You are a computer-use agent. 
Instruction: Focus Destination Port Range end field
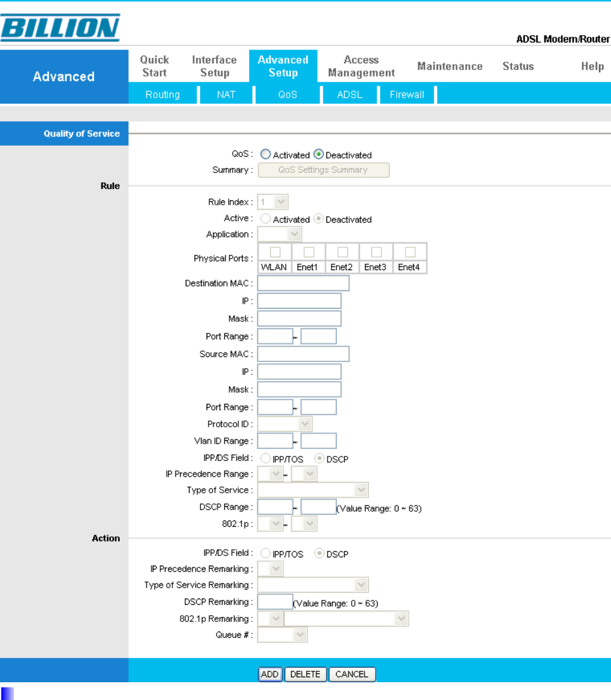click(319, 336)
